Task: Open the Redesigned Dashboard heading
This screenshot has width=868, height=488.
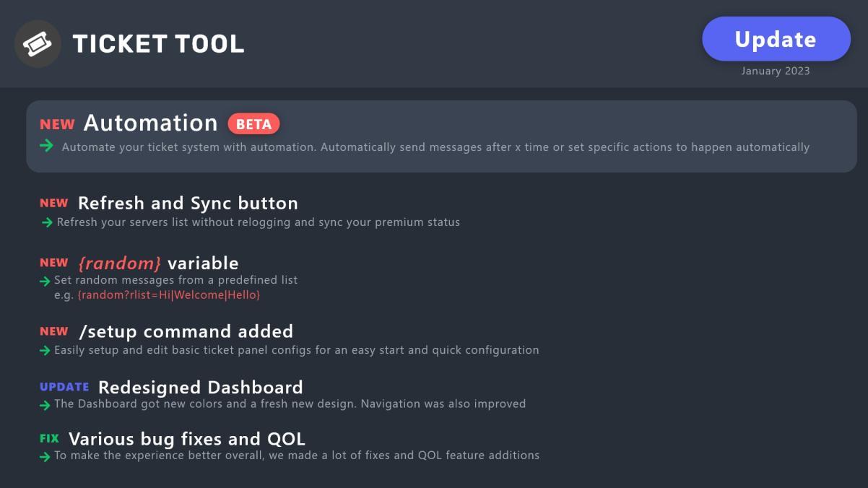Action: 200,388
